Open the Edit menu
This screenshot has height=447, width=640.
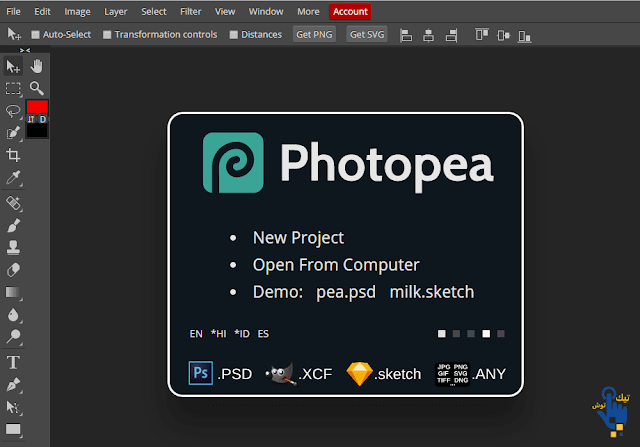click(42, 11)
